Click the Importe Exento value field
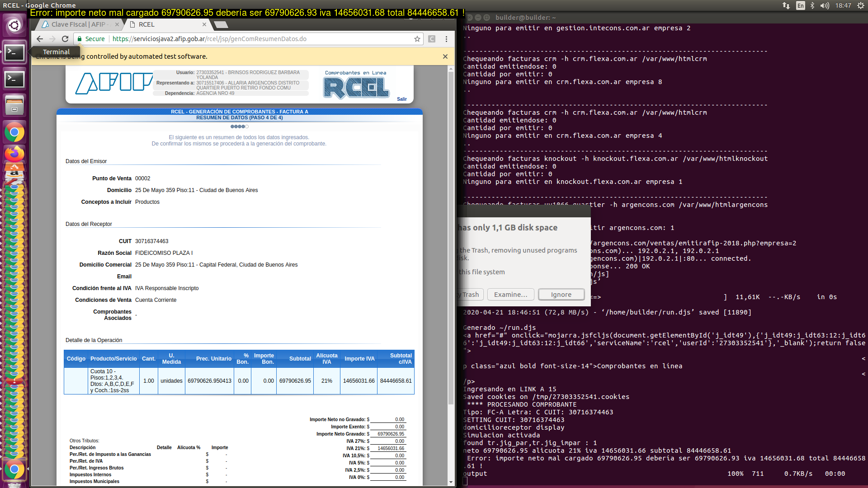 click(x=388, y=427)
